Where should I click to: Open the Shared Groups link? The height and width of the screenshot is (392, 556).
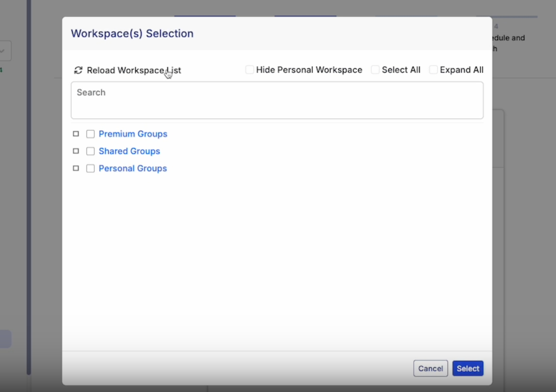pyautogui.click(x=129, y=151)
